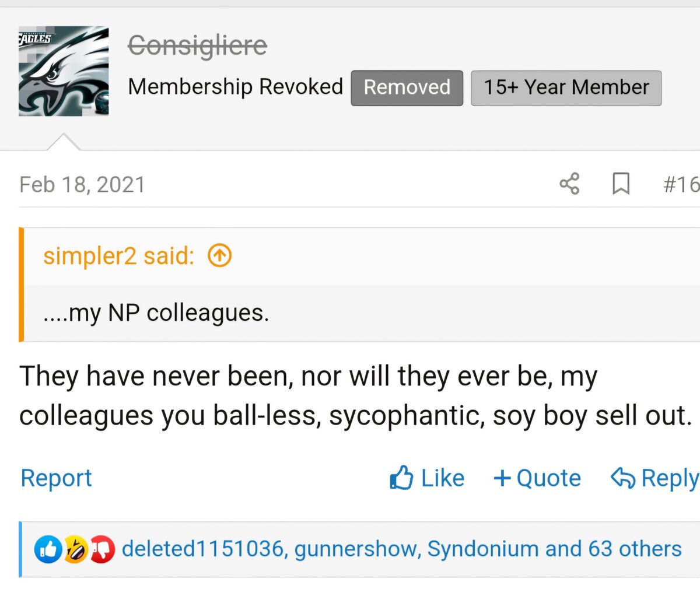The height and width of the screenshot is (596, 700).
Task: Click the thumbs-up Like icon
Action: pyautogui.click(x=401, y=478)
